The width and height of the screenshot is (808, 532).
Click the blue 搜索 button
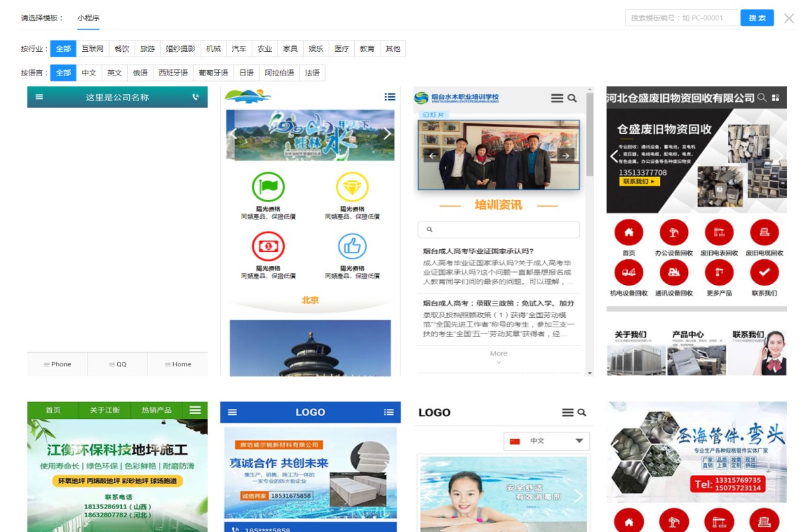point(757,18)
